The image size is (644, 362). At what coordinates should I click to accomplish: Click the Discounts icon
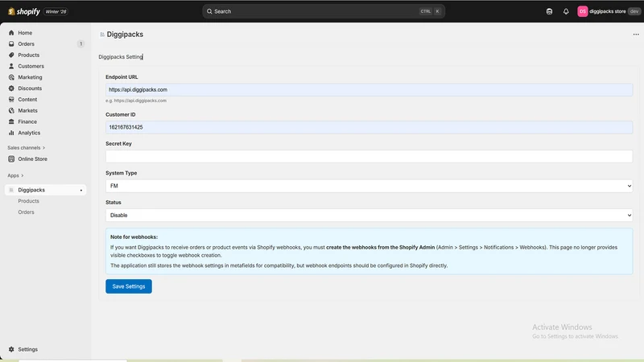11,88
